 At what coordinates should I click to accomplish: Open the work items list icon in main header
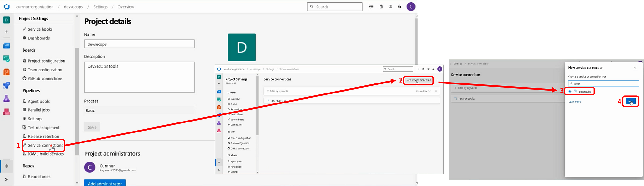pyautogui.click(x=371, y=6)
